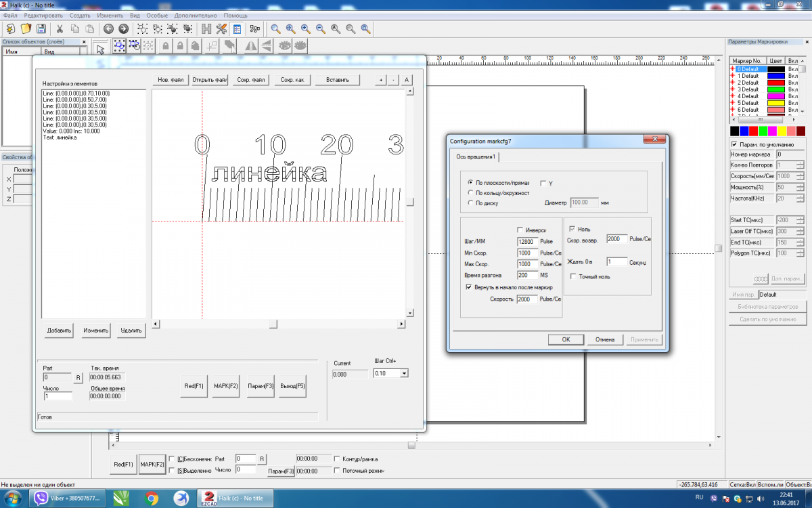This screenshot has height=508, width=812.
Task: Click the red color of marker 2 Default
Action: 775,83
